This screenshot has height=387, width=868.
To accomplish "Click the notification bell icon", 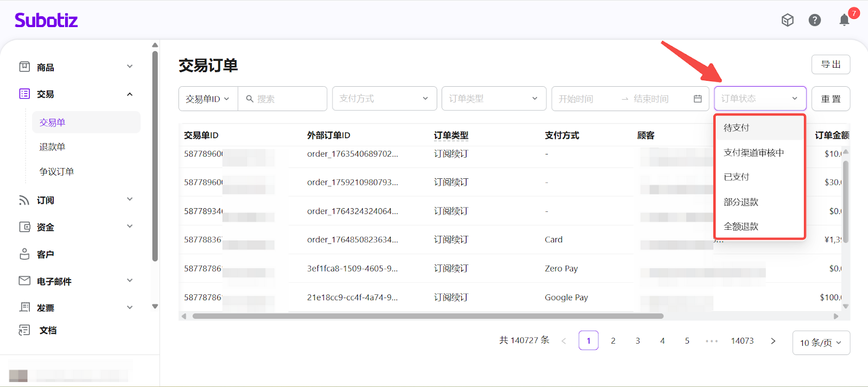I will click(x=844, y=20).
